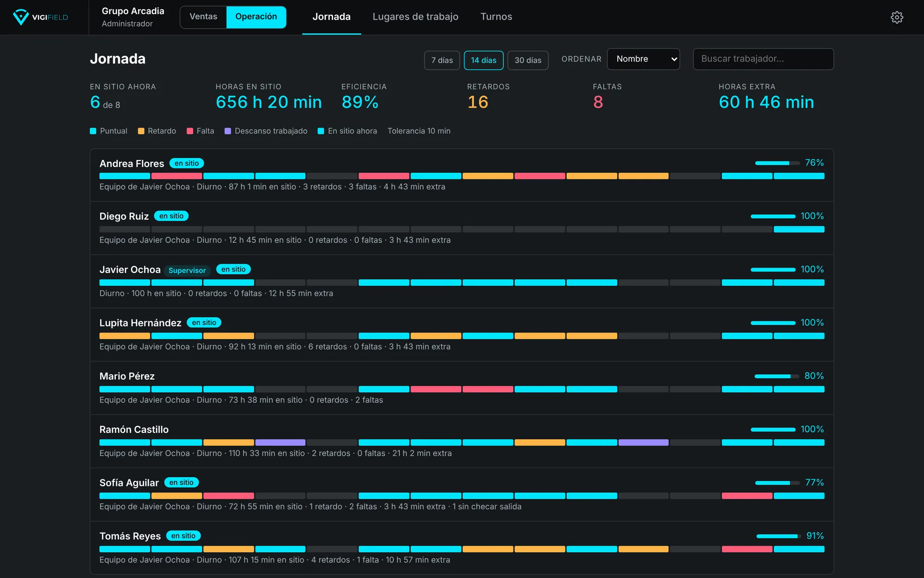Open Javier Ochoa worker name
Screen dimensions: 924x578
click(130, 270)
